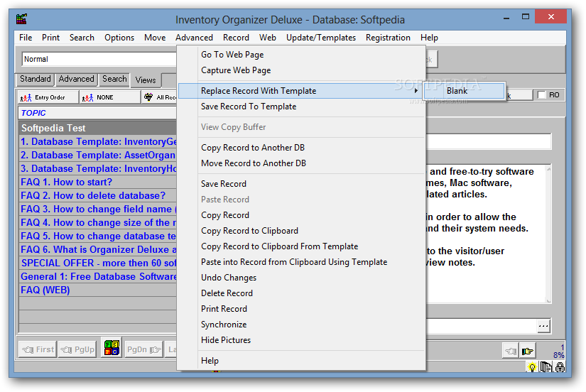This screenshot has width=586, height=392.
Task: Click the ellipsis browse button
Action: (x=543, y=326)
